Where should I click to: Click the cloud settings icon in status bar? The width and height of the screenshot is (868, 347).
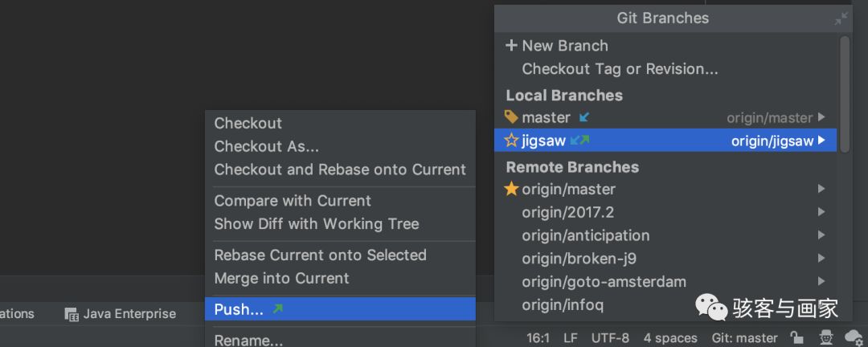point(853,337)
